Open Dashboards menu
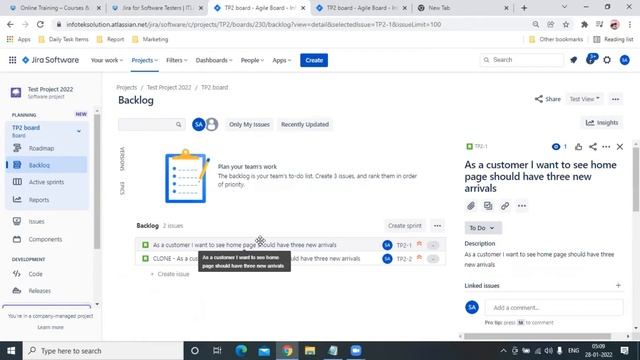The image size is (640, 360). pos(213,60)
